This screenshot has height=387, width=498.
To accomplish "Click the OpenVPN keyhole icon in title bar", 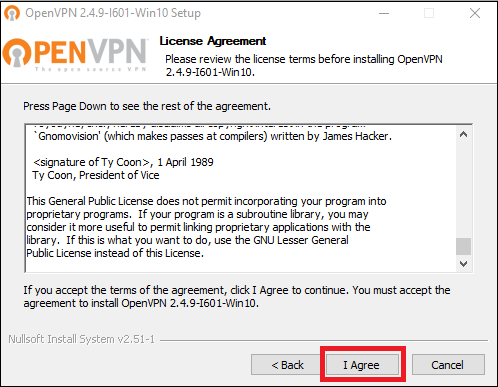I will tap(12, 13).
